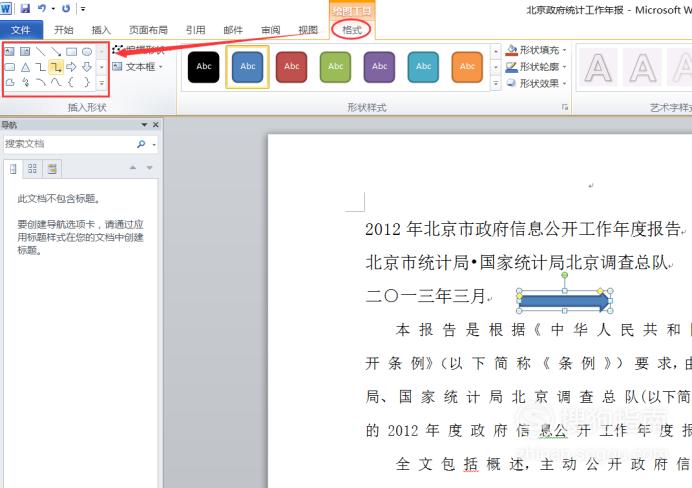Select the 格式 (Format) drawing tools tab
The image size is (692, 488).
point(352,30)
